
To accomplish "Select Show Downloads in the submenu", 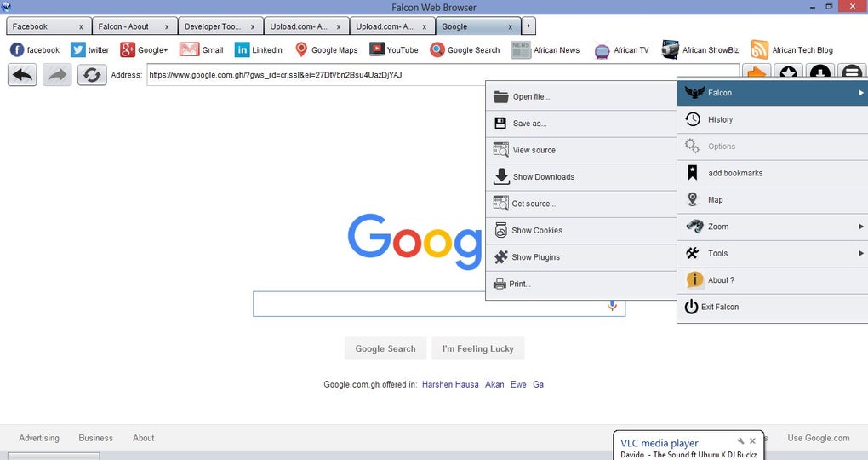I will 581,177.
